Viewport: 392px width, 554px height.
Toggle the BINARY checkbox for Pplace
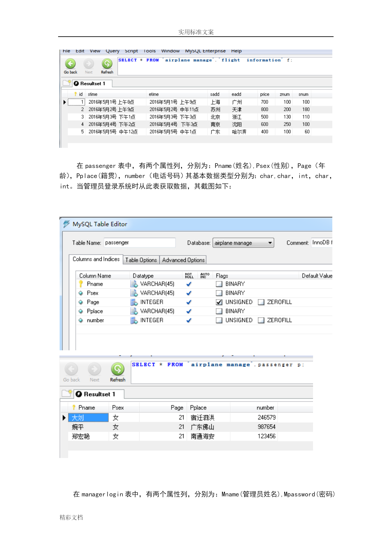pos(219,311)
